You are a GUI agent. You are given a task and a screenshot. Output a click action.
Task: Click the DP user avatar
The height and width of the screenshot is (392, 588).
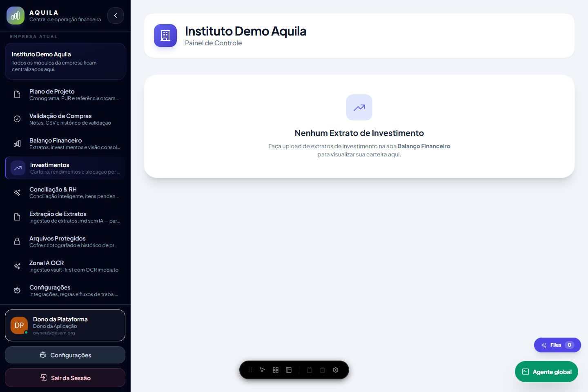tap(19, 325)
